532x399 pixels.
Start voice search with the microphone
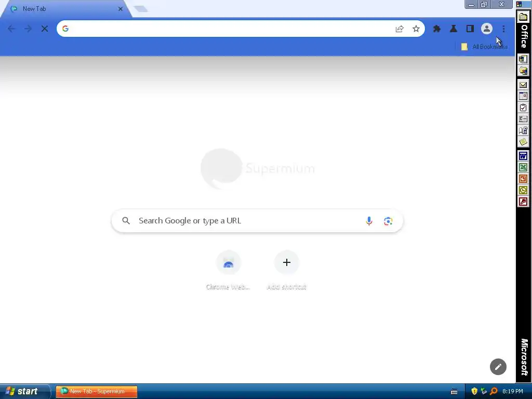[369, 221]
